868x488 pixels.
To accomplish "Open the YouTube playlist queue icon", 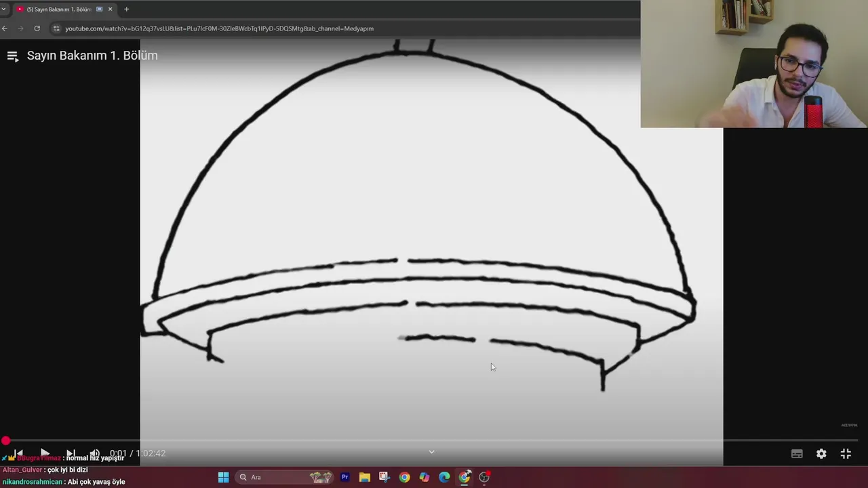I will pyautogui.click(x=12, y=56).
